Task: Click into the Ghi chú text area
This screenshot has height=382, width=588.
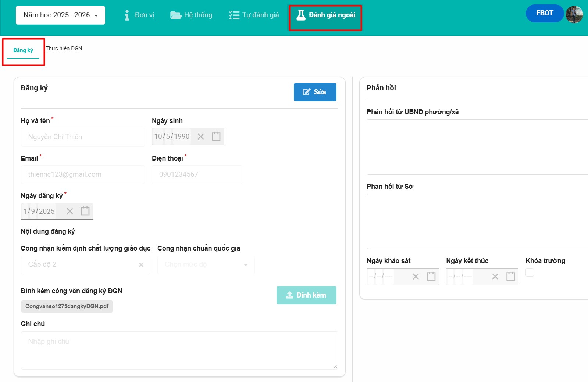Action: click(179, 350)
